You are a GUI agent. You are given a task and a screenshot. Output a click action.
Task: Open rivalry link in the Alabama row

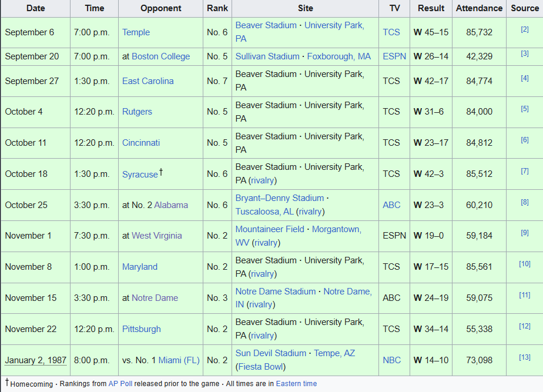pos(310,212)
